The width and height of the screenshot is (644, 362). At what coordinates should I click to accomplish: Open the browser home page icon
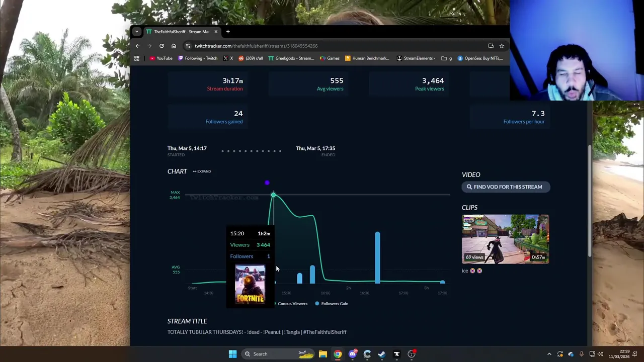click(174, 46)
